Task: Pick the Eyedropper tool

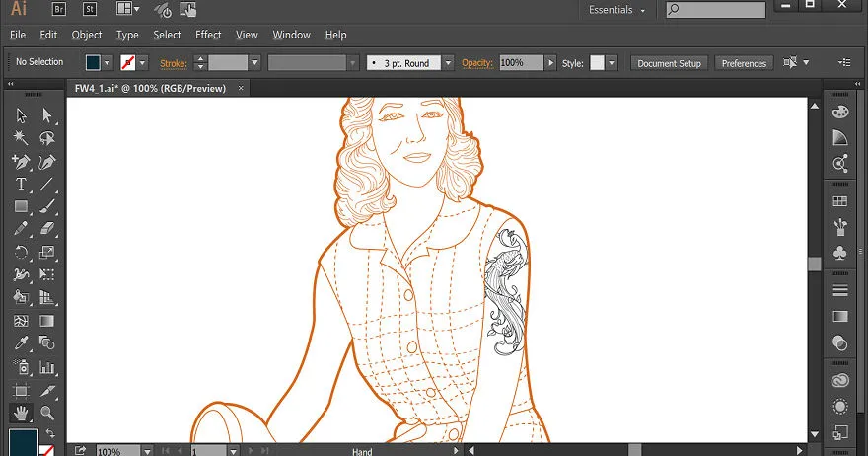Action: click(21, 343)
